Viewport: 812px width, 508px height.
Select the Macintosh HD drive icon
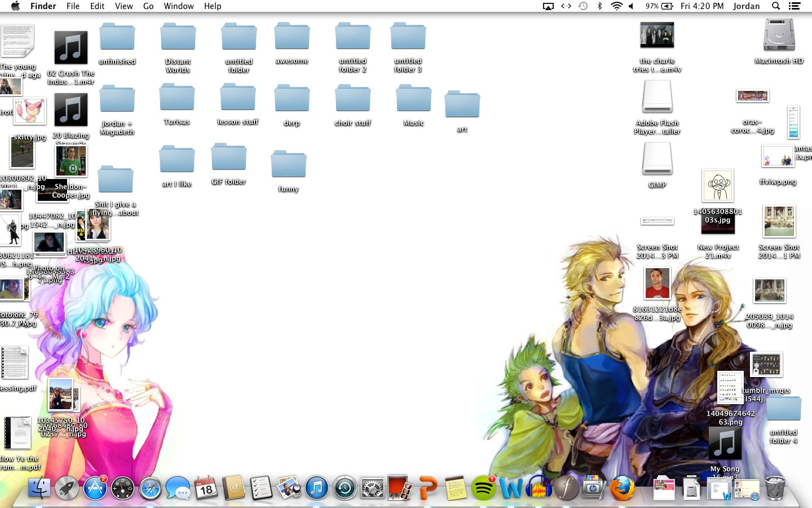click(x=779, y=36)
